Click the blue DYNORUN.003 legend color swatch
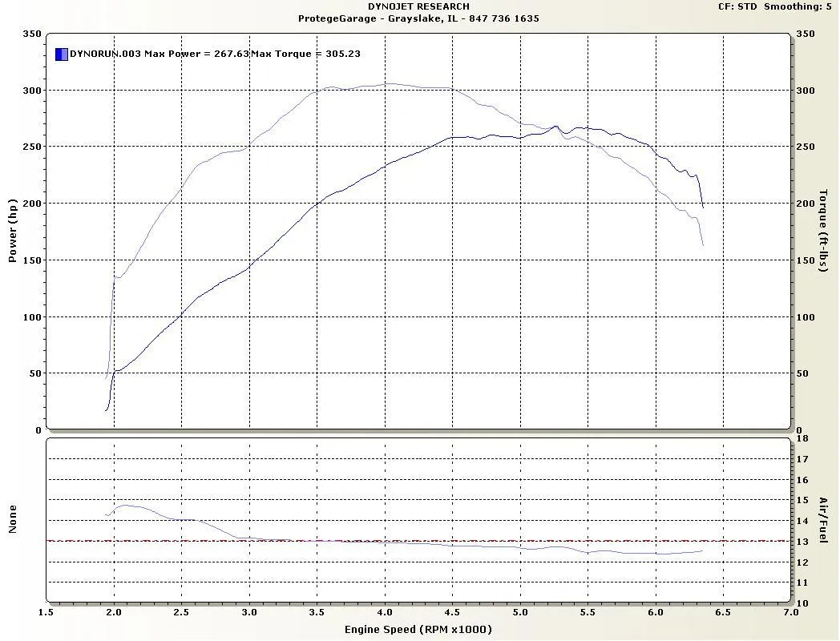Screen dimensions: 840x641 click(62, 54)
